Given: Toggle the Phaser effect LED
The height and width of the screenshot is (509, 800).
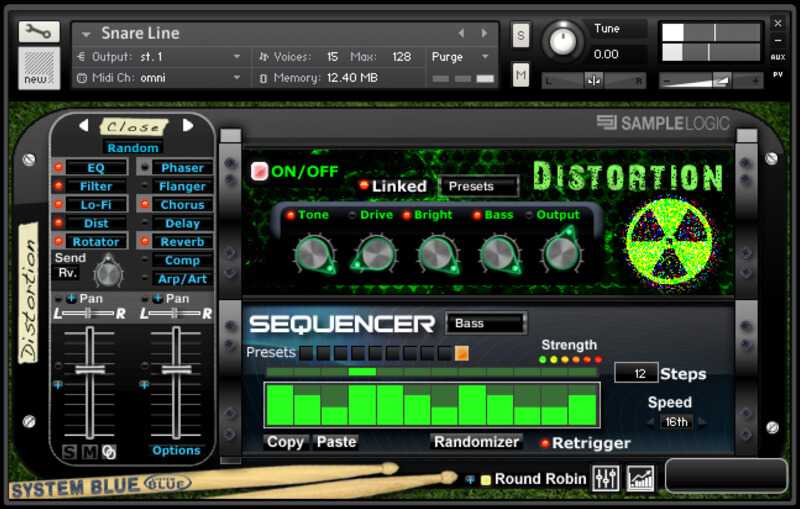Looking at the screenshot, I should pyautogui.click(x=145, y=167).
